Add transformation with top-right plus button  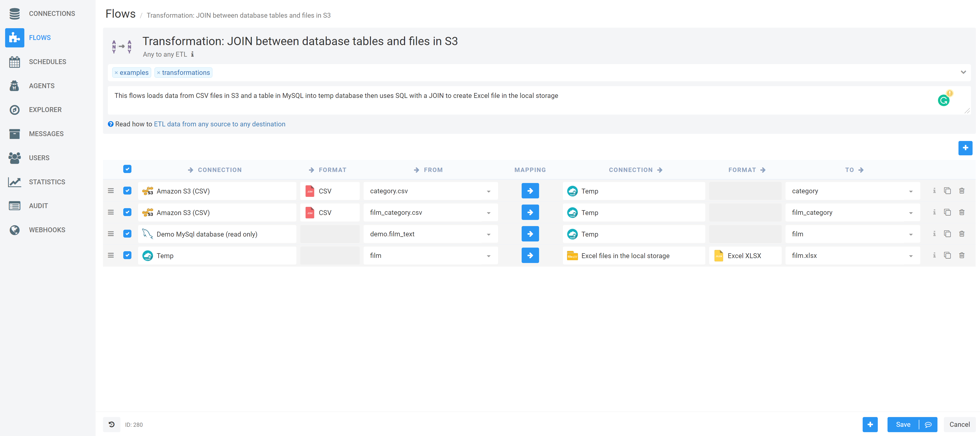tap(965, 148)
